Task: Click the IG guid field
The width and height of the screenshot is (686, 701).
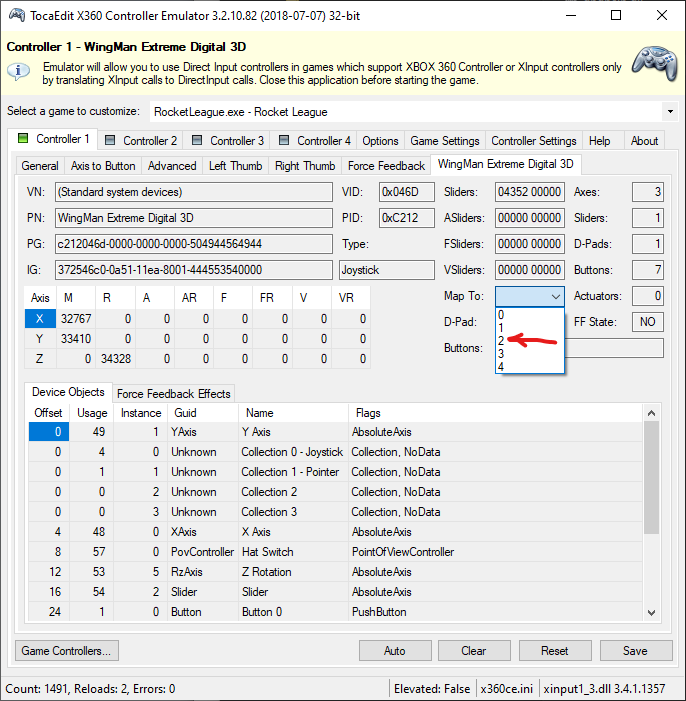Action: [194, 270]
